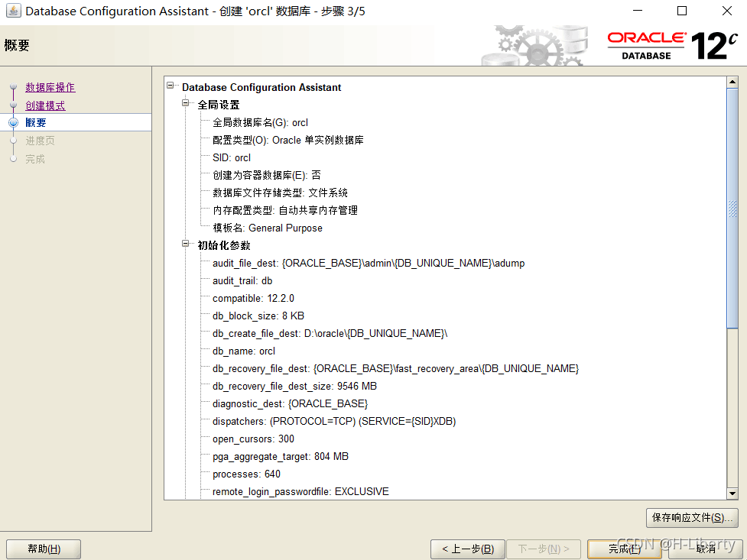The width and height of the screenshot is (747, 560).
Task: Select the diagnostic_dest: {ORACLE_BASE} row
Action: tap(290, 404)
